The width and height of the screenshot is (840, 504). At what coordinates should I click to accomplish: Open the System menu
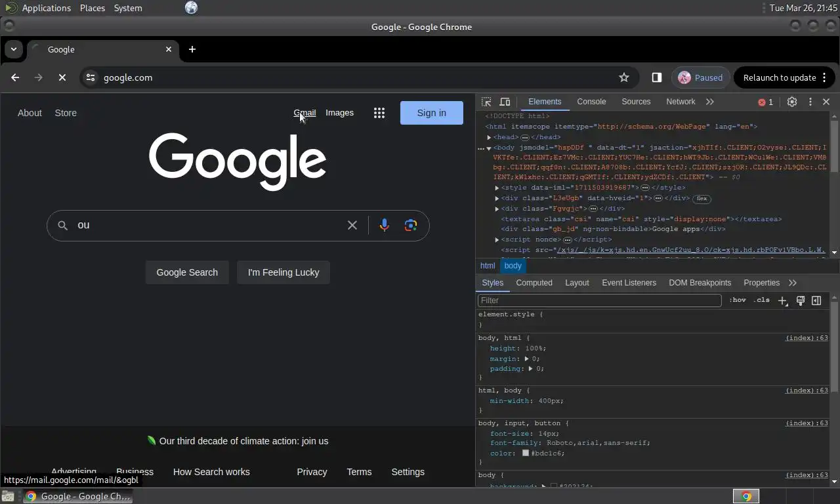[x=128, y=8]
